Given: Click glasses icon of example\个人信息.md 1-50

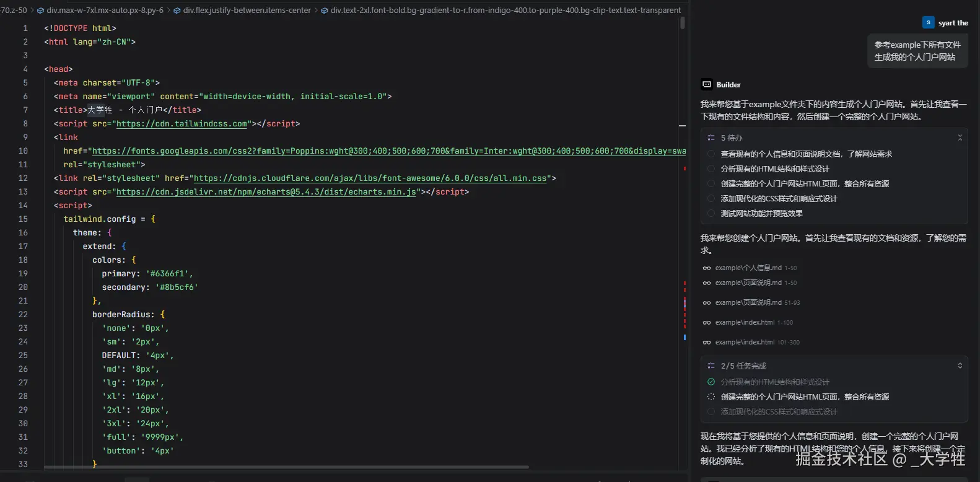Looking at the screenshot, I should (707, 268).
